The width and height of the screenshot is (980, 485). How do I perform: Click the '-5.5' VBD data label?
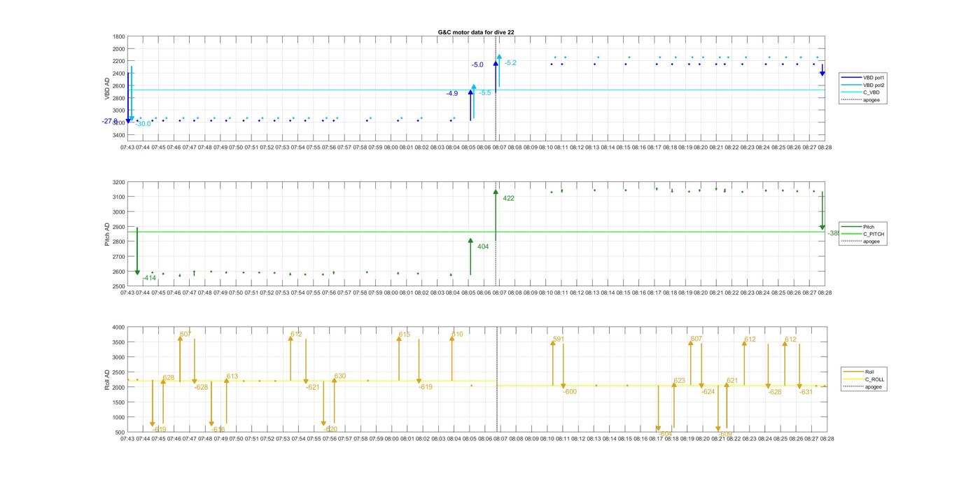(485, 93)
